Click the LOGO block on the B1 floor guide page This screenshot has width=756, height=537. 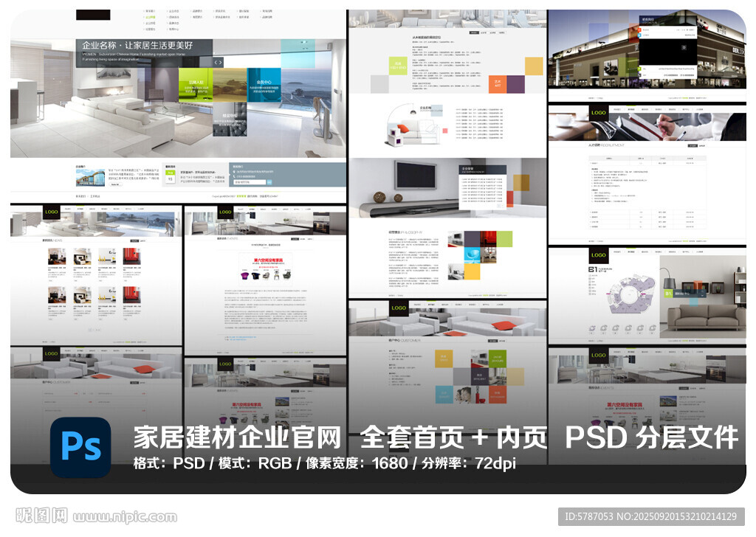(x=598, y=255)
